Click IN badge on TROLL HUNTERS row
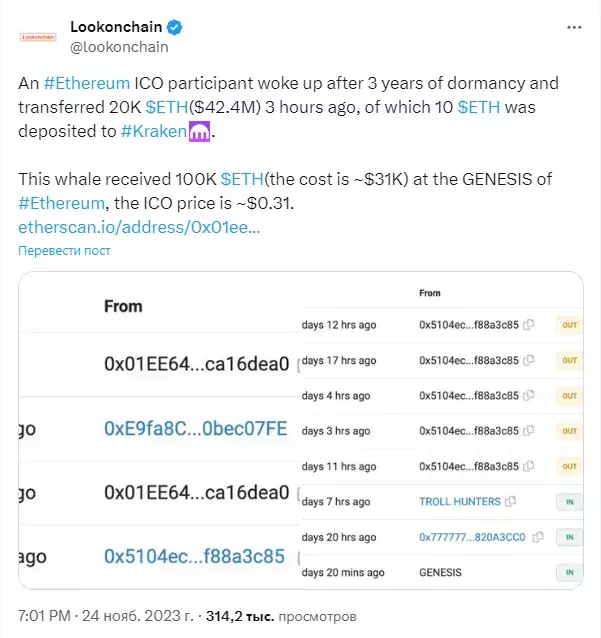Viewport: 601px width, 638px height. [569, 502]
